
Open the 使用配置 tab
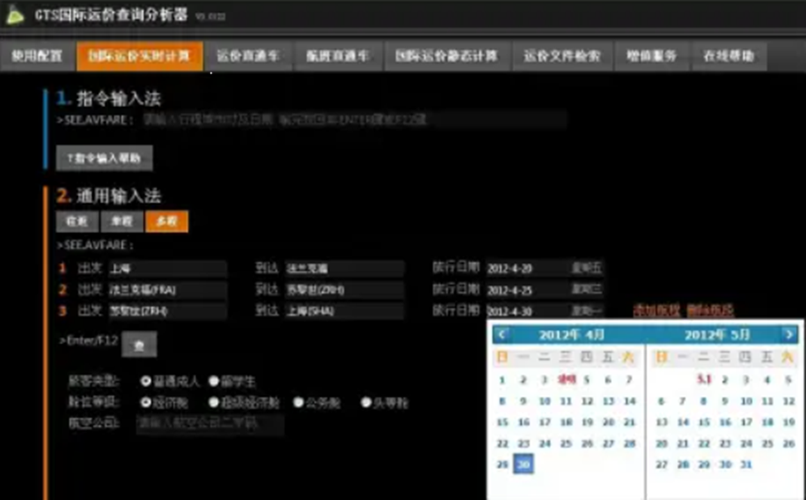click(x=37, y=55)
